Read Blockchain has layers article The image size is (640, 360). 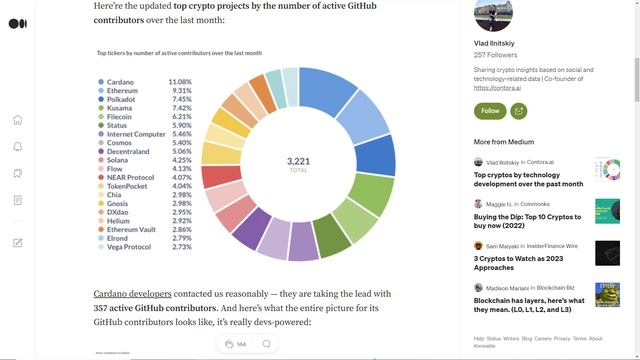click(529, 305)
